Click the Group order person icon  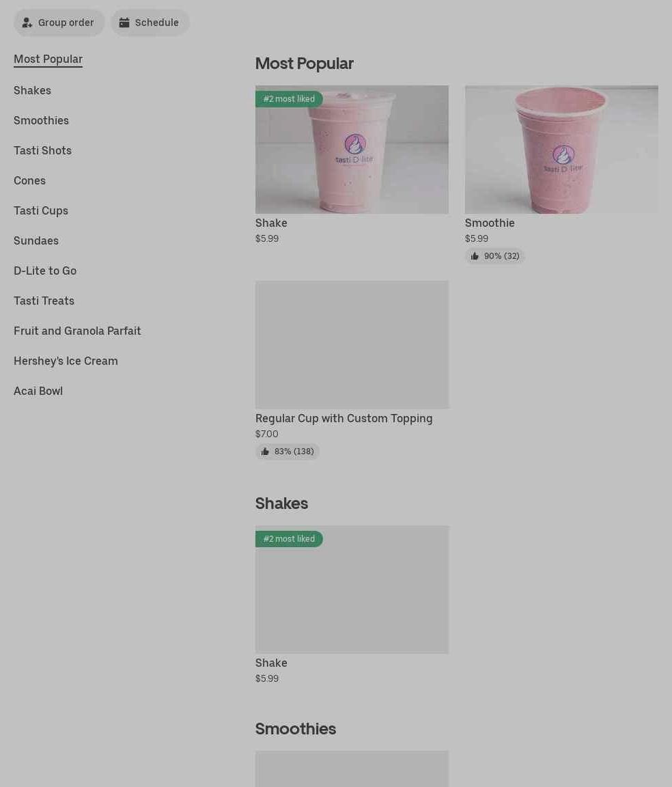(x=27, y=23)
